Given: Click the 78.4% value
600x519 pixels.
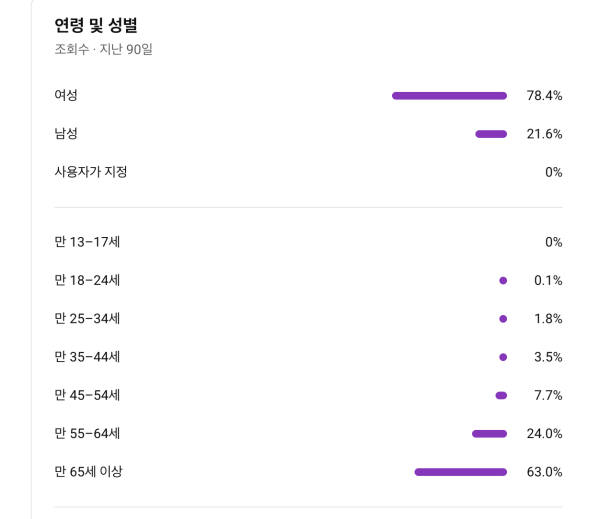Looking at the screenshot, I should pyautogui.click(x=544, y=96).
